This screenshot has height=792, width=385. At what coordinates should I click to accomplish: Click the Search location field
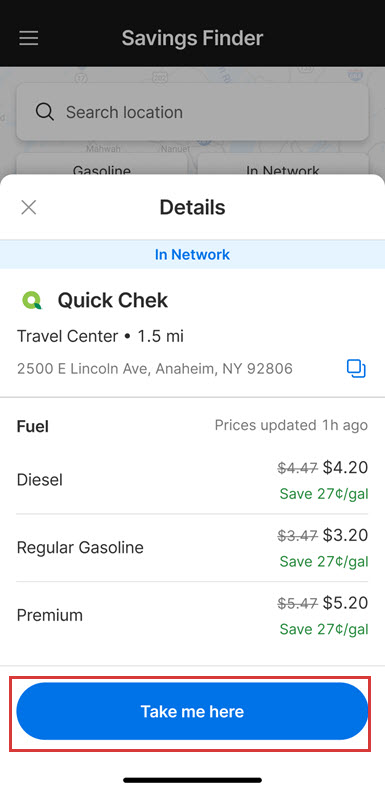(x=192, y=112)
